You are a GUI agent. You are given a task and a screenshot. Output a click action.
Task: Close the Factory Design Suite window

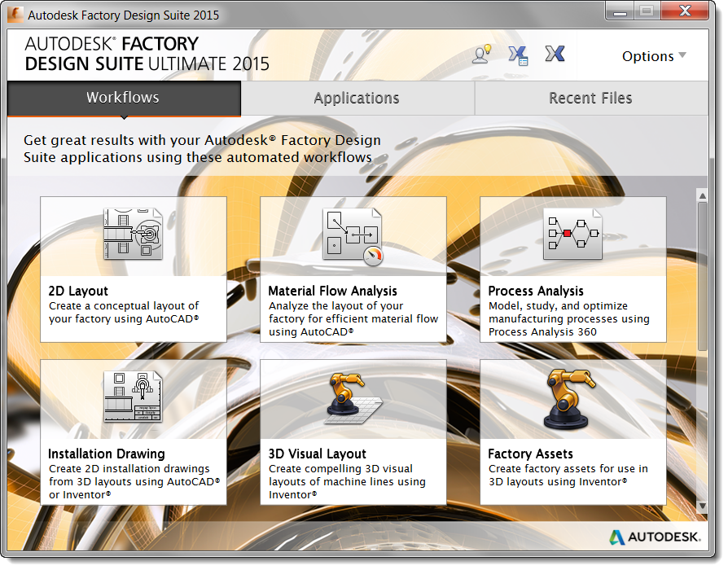pos(686,11)
